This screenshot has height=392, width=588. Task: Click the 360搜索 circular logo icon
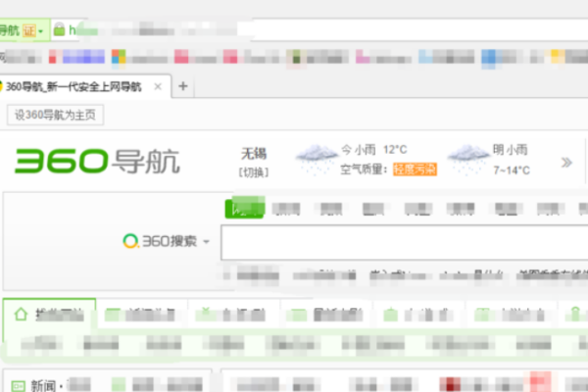pyautogui.click(x=130, y=241)
